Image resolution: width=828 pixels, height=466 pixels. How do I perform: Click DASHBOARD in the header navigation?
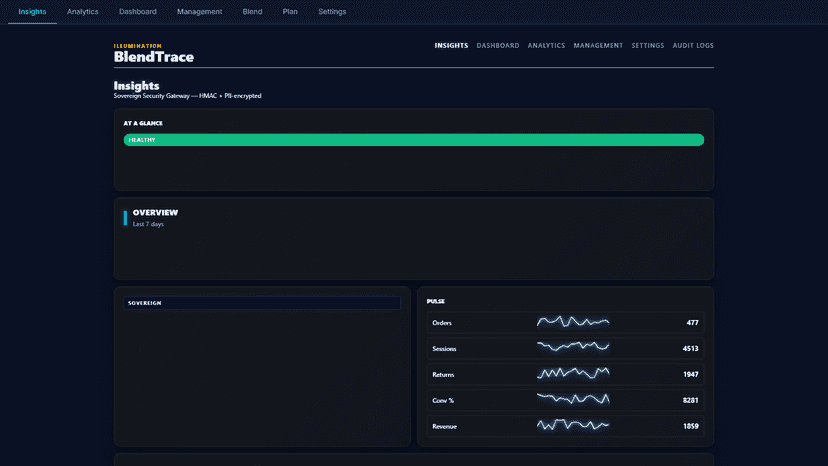tap(498, 46)
